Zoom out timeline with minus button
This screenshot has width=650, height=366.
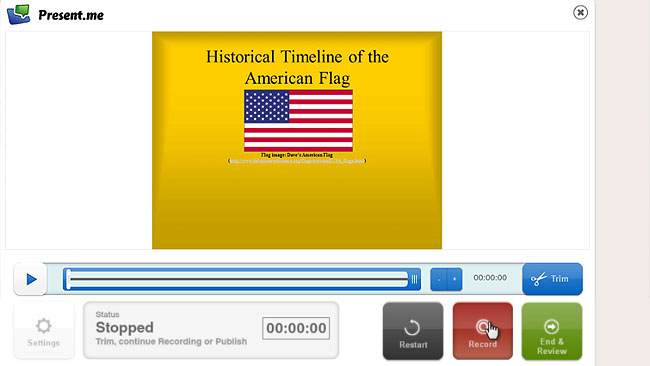439,279
